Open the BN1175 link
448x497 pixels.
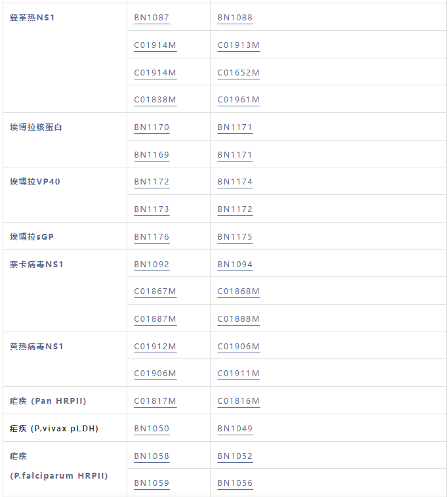tap(235, 237)
